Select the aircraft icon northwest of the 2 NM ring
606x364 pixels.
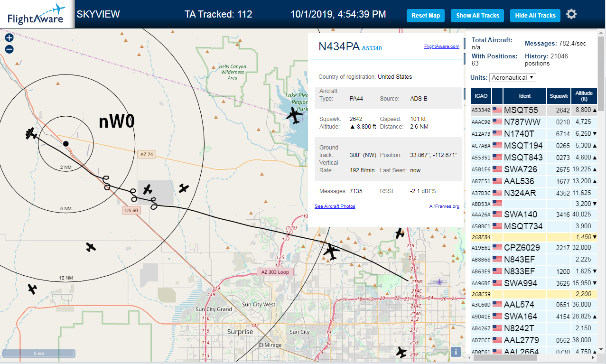(x=31, y=134)
